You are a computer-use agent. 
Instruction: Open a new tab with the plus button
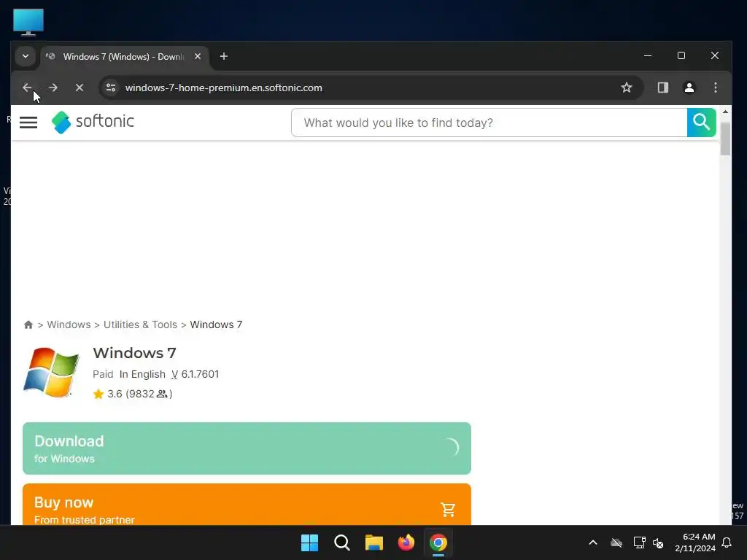(223, 56)
